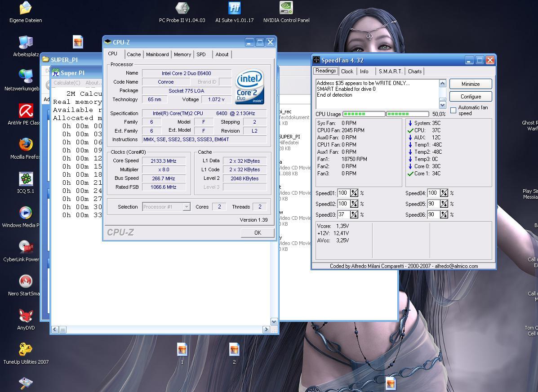Select SpeedFan Readings tab

[x=325, y=71]
